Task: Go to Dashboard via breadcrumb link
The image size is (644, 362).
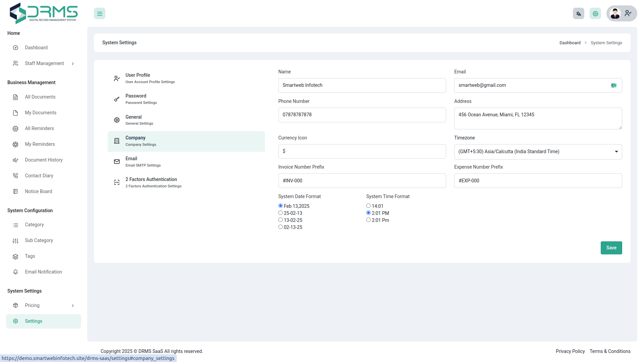Action: pos(570,43)
